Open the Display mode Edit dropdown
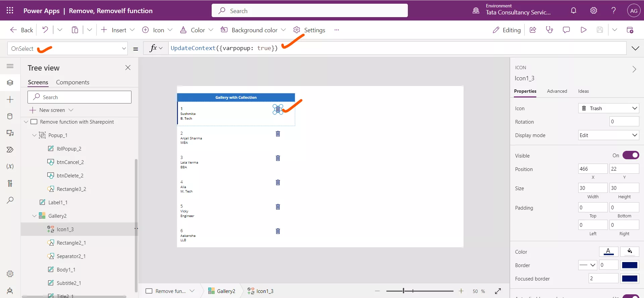This screenshot has height=298, width=644. pos(608,135)
